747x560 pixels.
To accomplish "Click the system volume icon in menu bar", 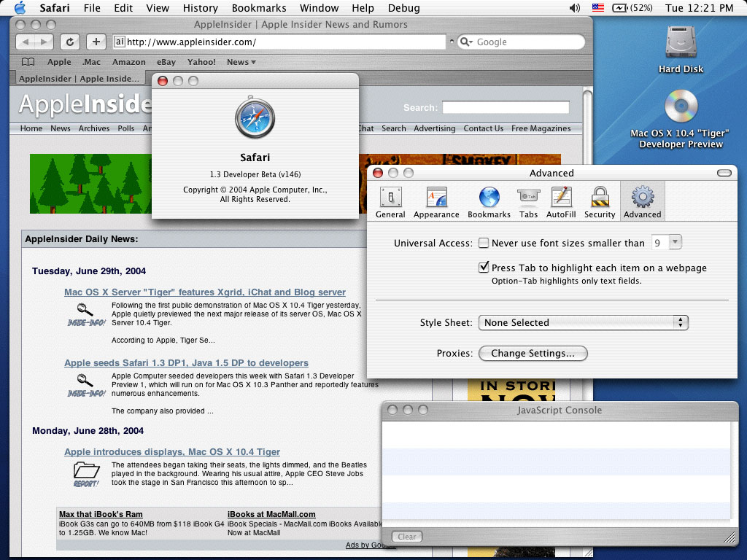I will (574, 8).
